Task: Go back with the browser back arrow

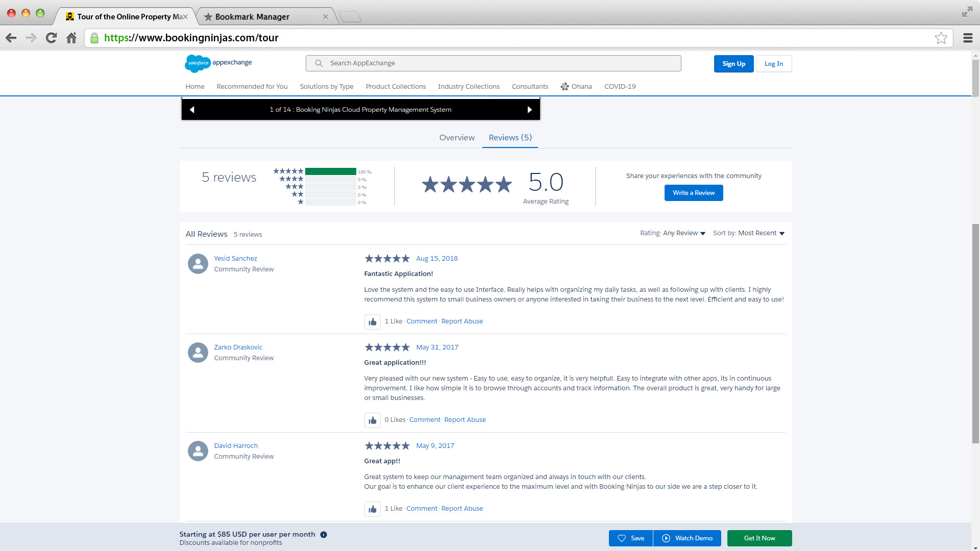Action: (11, 38)
